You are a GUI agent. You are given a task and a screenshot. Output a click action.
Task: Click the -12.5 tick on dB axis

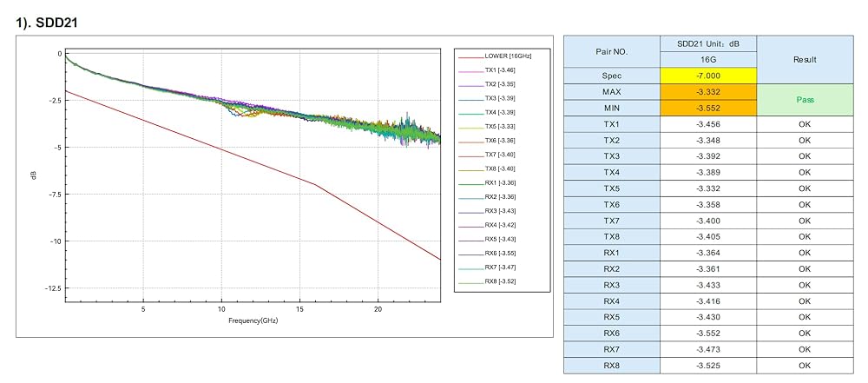coord(54,288)
